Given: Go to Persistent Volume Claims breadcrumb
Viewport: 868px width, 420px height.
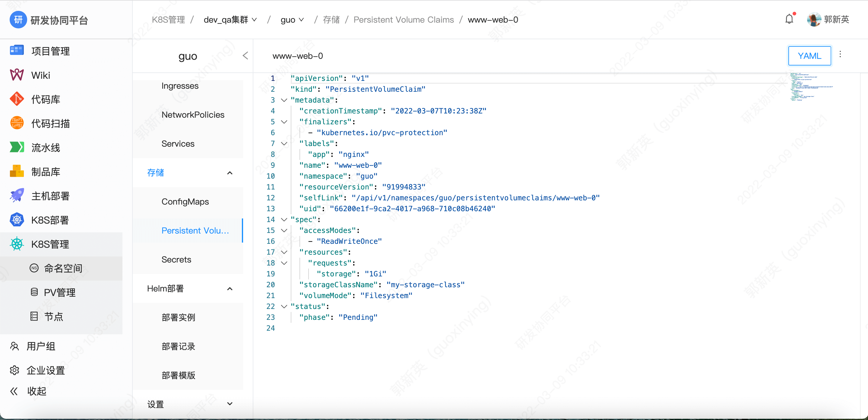Looking at the screenshot, I should (403, 20).
